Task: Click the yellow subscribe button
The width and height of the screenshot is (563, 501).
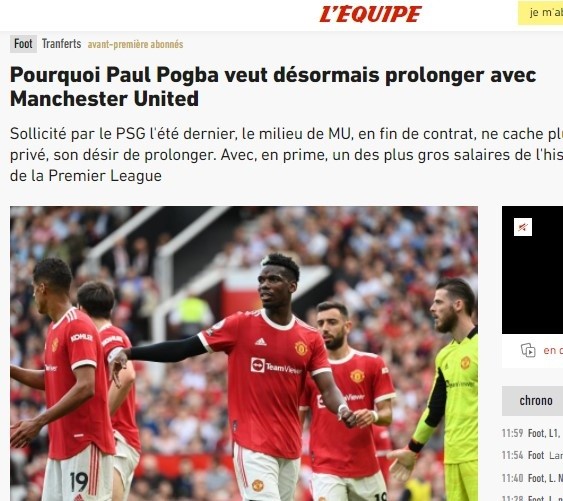Action: pos(540,13)
